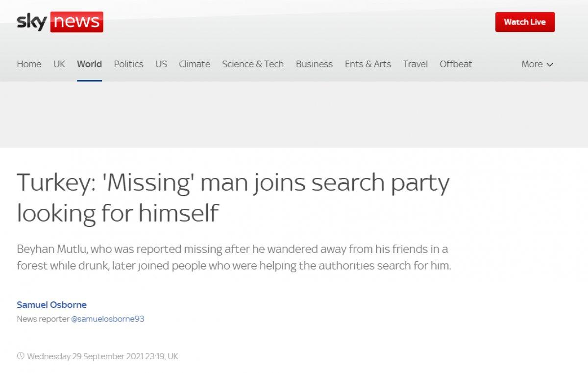Click the Sky News logo
This screenshot has height=373, width=588.
click(60, 22)
